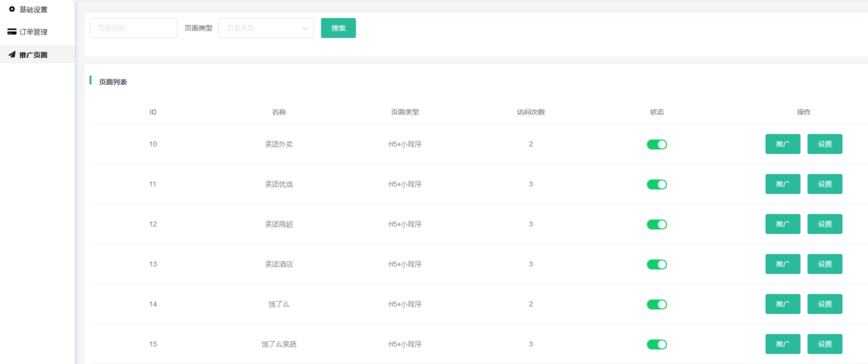Screen dimensions: 868x364
Task: Click the 页面列表 section heading
Action: coord(113,82)
